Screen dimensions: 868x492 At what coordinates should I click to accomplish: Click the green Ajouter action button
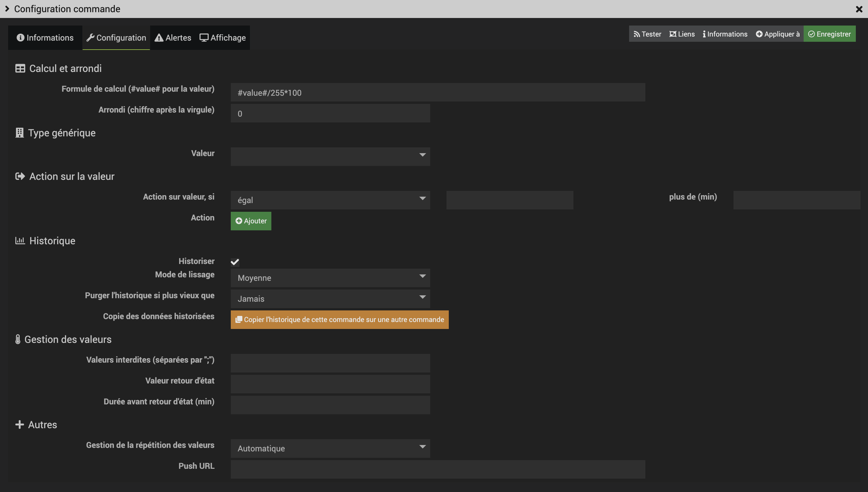tap(251, 221)
